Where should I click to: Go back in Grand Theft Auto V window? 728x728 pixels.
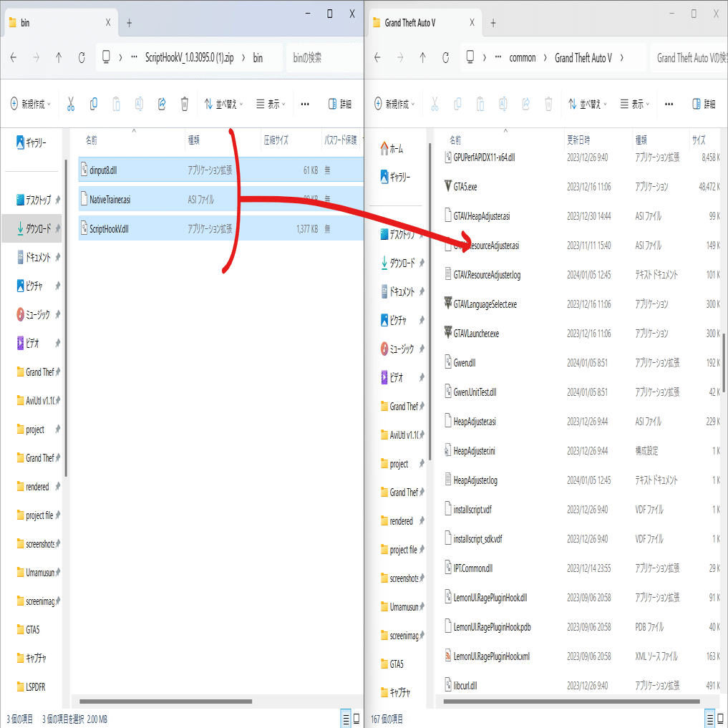pos(377,57)
